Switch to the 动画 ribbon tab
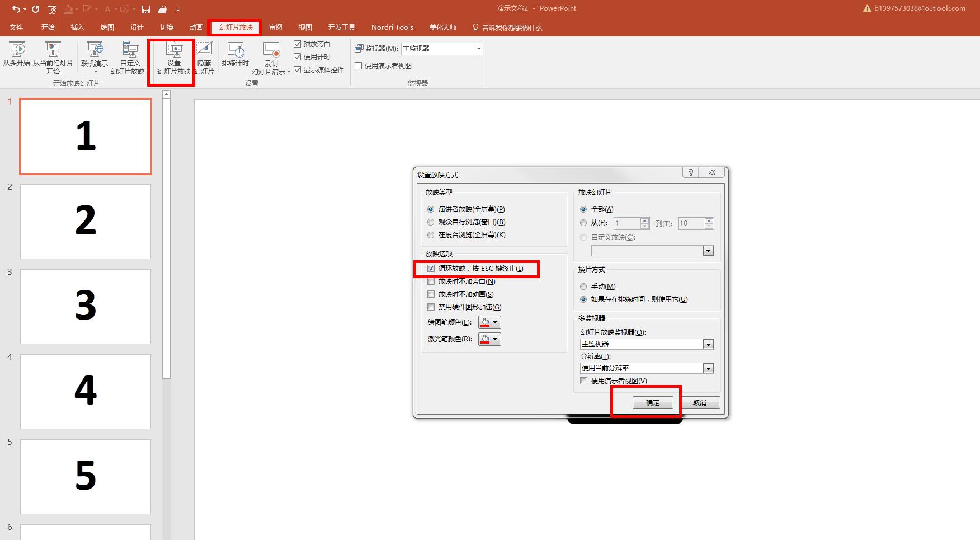980x540 pixels. pos(196,27)
